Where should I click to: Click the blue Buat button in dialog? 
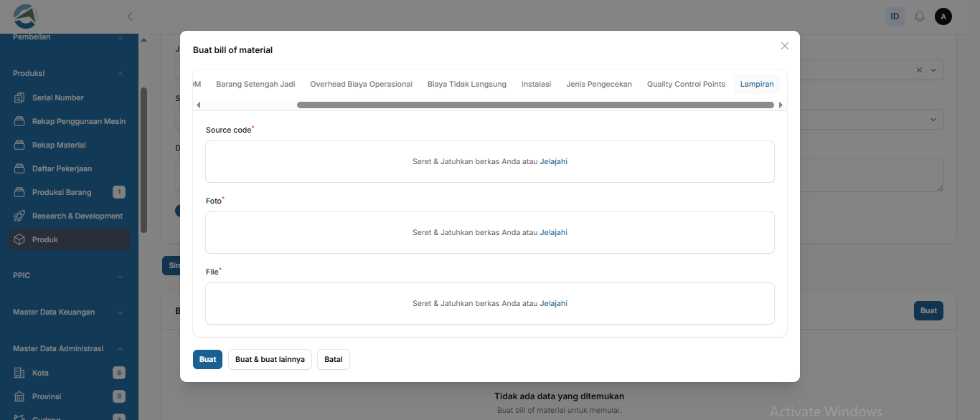207,359
